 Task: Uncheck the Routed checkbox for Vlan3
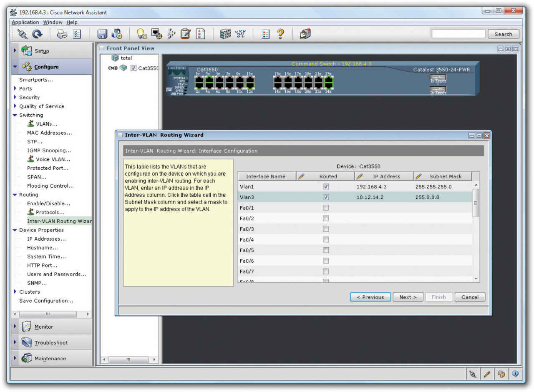point(326,197)
